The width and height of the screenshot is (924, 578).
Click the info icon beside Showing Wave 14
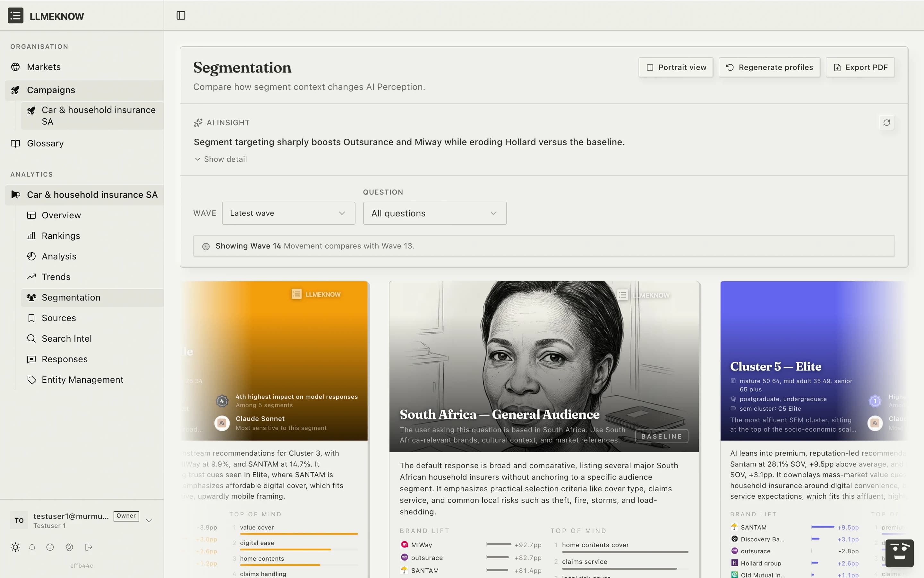[206, 246]
